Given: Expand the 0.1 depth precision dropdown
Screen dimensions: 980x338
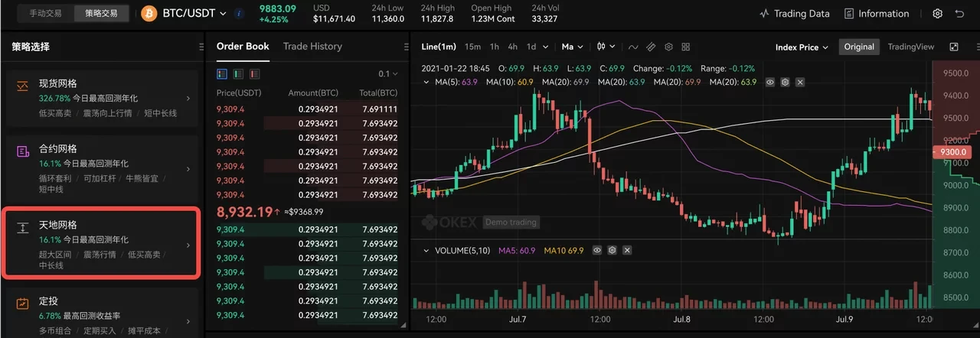Looking at the screenshot, I should 388,74.
